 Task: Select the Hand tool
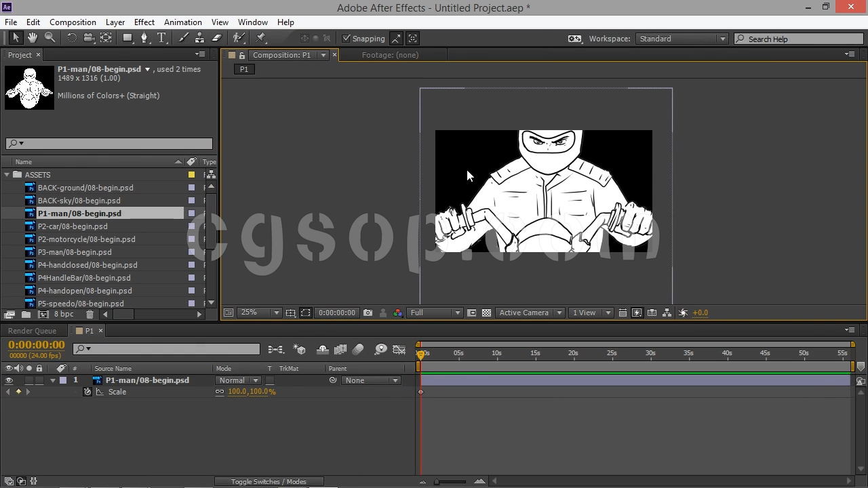click(x=32, y=38)
